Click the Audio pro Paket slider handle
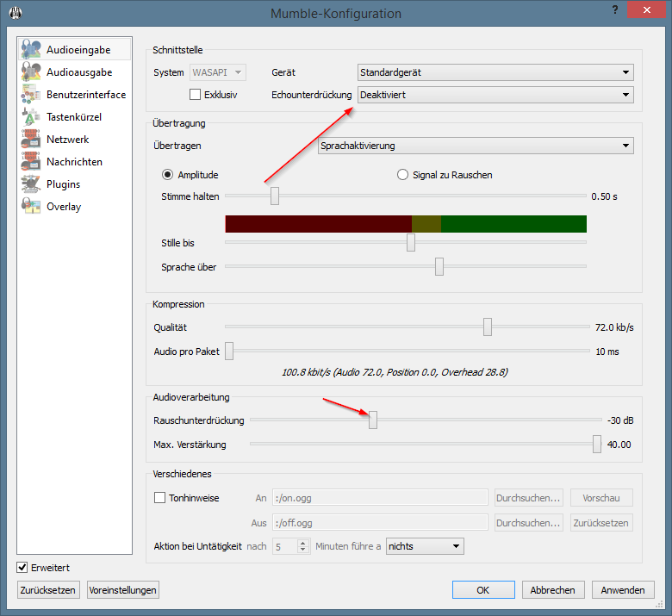This screenshot has height=616, width=672. 229,351
